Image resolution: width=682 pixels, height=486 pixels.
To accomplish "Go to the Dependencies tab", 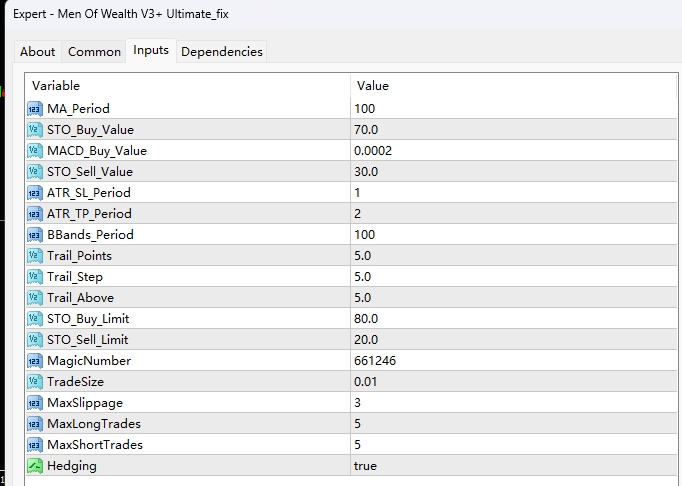I will 222,51.
